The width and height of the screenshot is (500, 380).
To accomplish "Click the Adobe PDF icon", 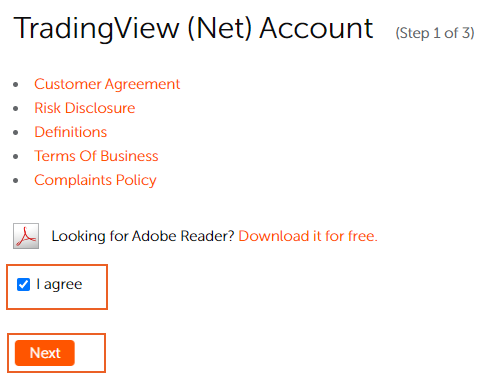I will [26, 236].
